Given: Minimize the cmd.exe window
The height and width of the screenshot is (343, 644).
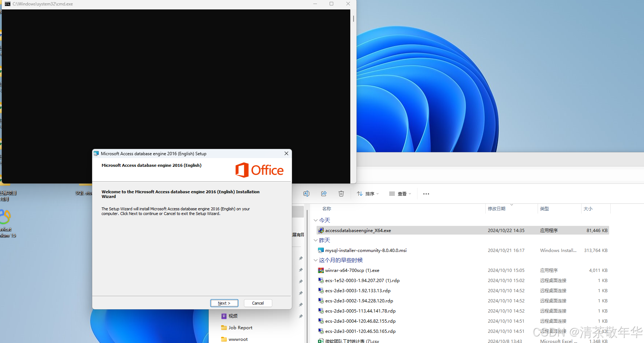Looking at the screenshot, I should (315, 4).
